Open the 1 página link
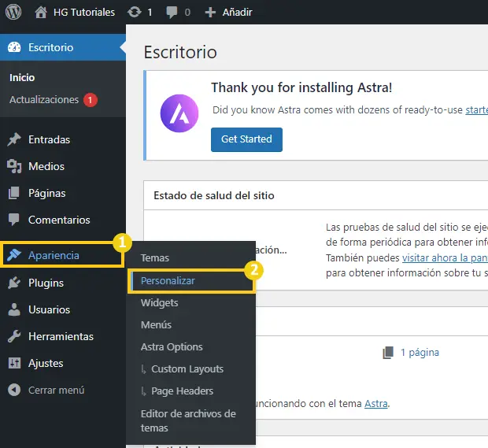Screen dimensions: 488x448 coord(420,353)
